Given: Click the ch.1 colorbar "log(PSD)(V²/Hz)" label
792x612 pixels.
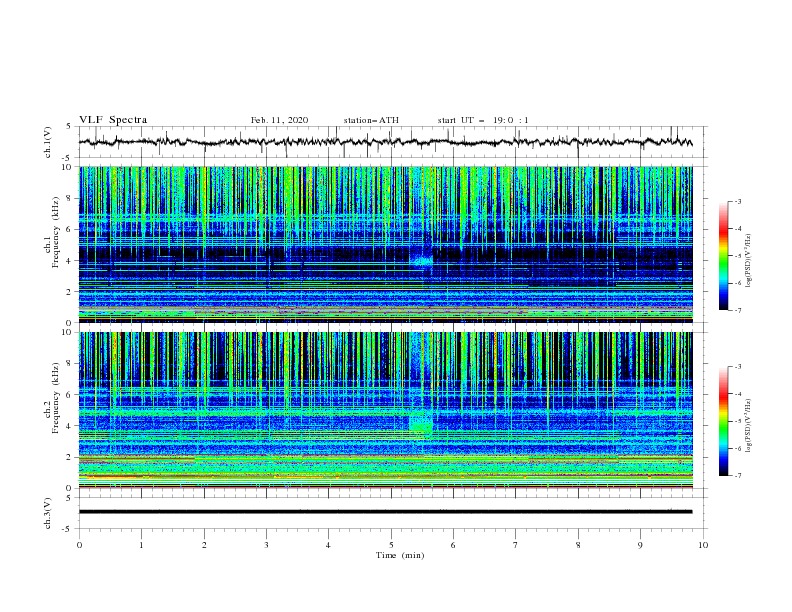Looking at the screenshot, I should click(x=749, y=261).
